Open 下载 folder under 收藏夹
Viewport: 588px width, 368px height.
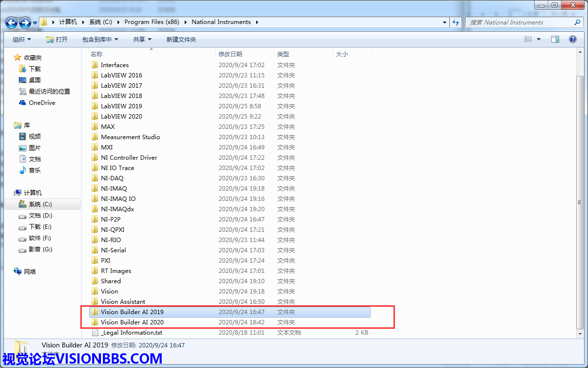pyautogui.click(x=35, y=69)
